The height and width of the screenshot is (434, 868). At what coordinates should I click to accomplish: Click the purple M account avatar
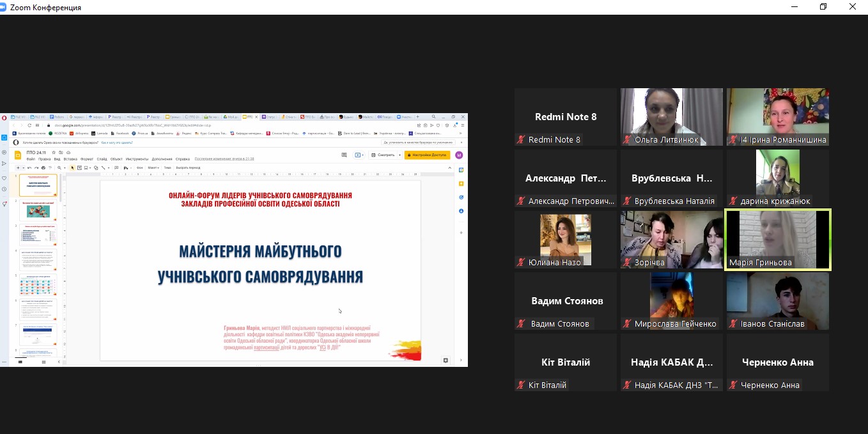(x=458, y=155)
